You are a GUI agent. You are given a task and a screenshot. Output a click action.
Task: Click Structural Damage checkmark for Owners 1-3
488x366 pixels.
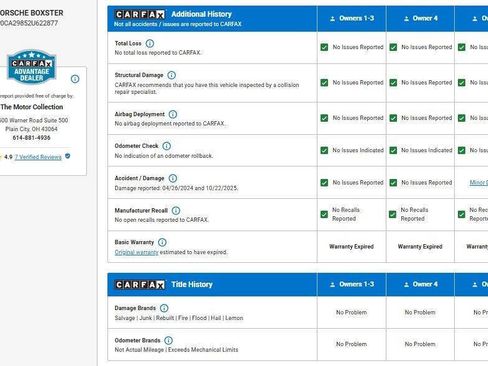(x=324, y=83)
